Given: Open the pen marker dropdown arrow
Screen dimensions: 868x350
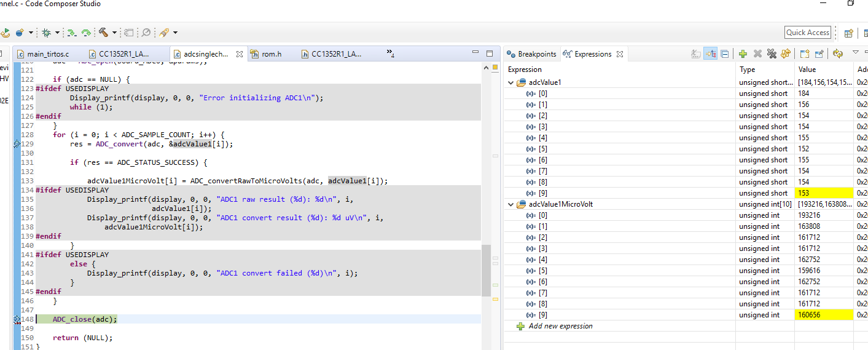Looking at the screenshot, I should tap(176, 33).
